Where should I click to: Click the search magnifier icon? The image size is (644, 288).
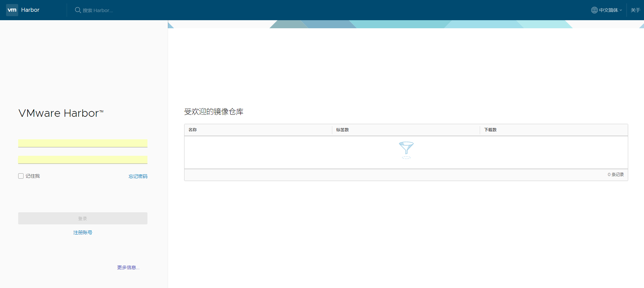78,10
